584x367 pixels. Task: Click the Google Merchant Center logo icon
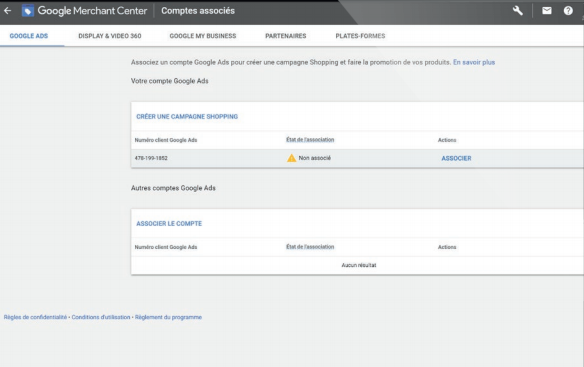(28, 11)
